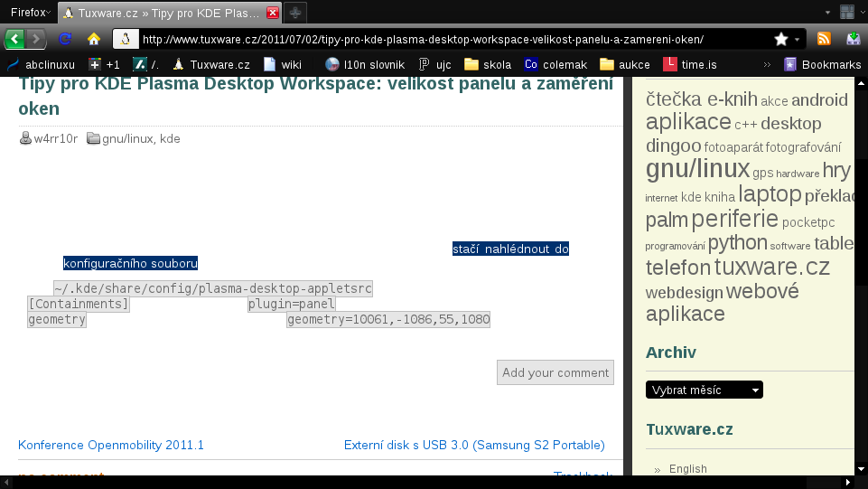The image size is (868, 489).
Task: Open the home page icon
Action: point(94,39)
